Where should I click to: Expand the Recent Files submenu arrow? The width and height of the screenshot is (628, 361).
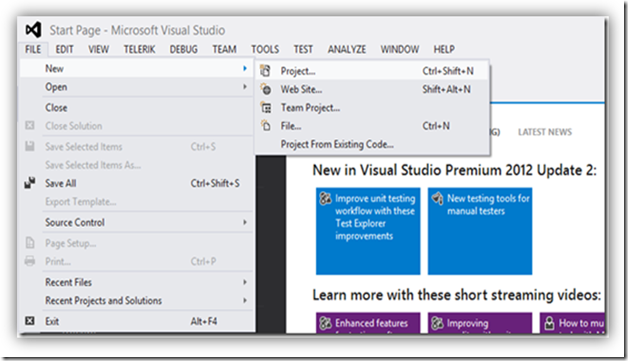[245, 282]
